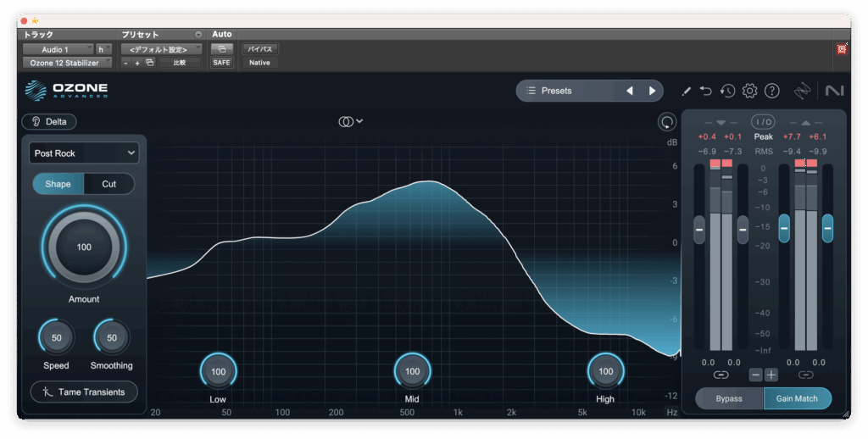Expand the stereo channel mode dropdown

tap(351, 121)
